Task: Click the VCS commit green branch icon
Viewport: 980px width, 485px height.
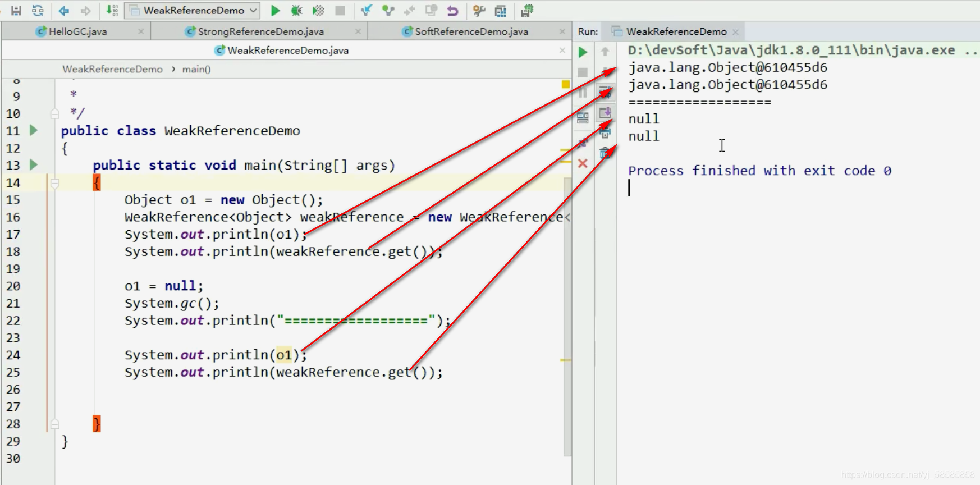Action: click(x=388, y=11)
